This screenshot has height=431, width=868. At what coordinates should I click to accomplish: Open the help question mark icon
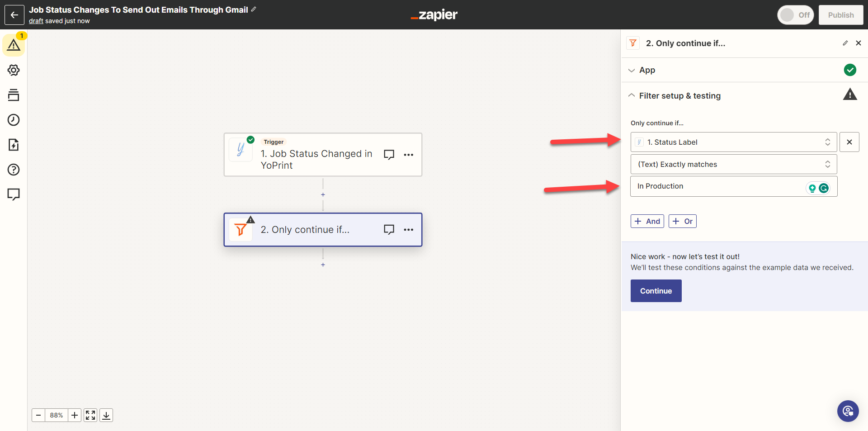14,170
